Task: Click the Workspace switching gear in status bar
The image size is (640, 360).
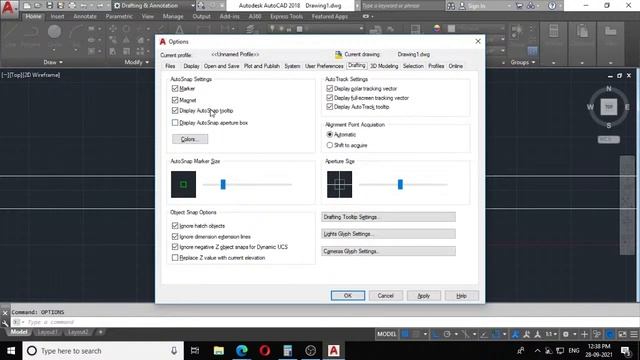Action: [566, 334]
